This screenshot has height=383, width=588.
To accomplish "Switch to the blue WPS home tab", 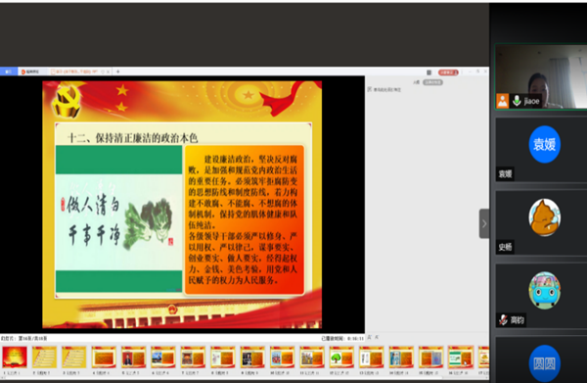I will tap(9, 72).
